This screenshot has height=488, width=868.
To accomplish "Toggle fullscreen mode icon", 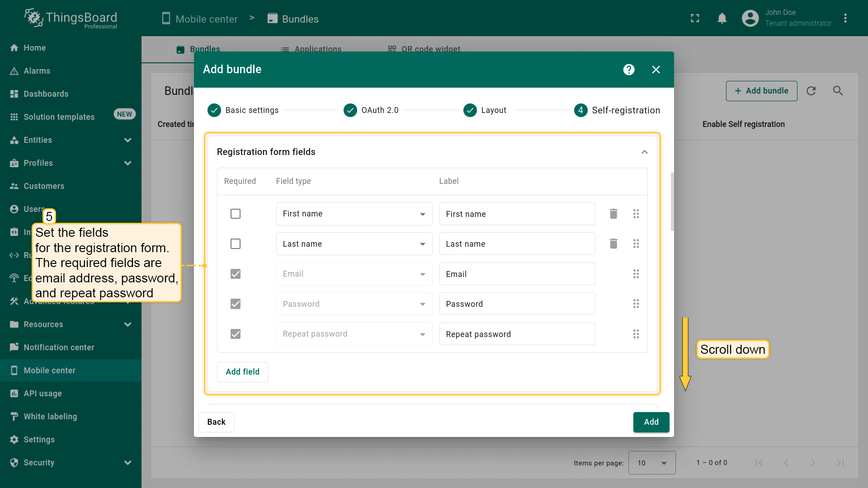I will coord(695,19).
